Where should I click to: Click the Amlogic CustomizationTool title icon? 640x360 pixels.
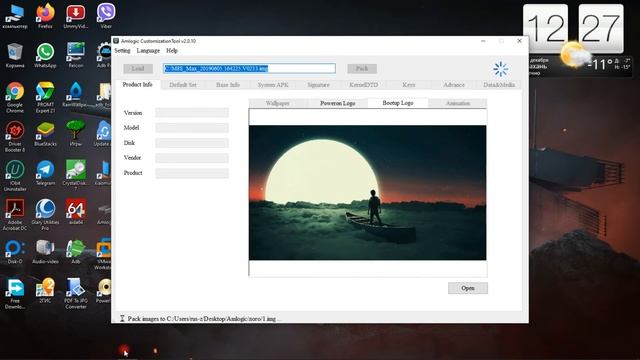[116, 41]
